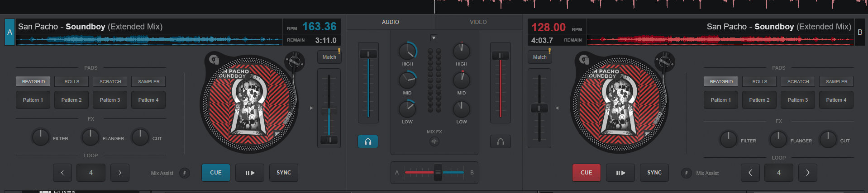
Task: Click the CUT knob on deck B
Action: [828, 139]
